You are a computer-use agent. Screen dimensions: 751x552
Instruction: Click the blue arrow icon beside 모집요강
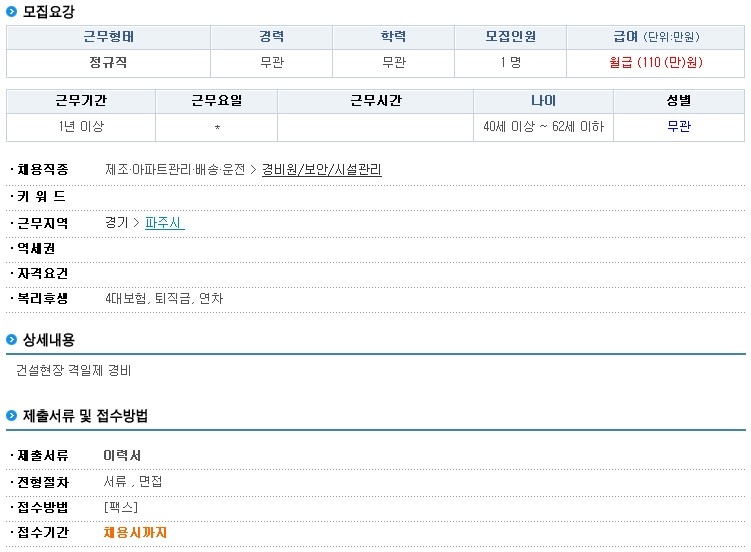(11, 11)
